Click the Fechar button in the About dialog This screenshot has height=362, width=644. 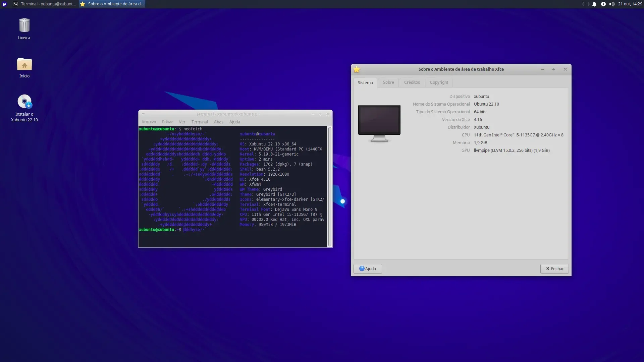[x=554, y=269]
